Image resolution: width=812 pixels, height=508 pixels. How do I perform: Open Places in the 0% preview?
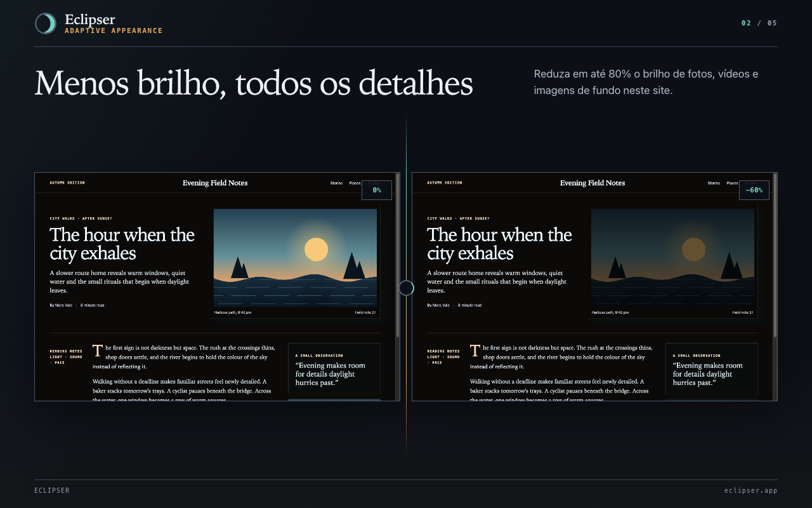pos(355,183)
